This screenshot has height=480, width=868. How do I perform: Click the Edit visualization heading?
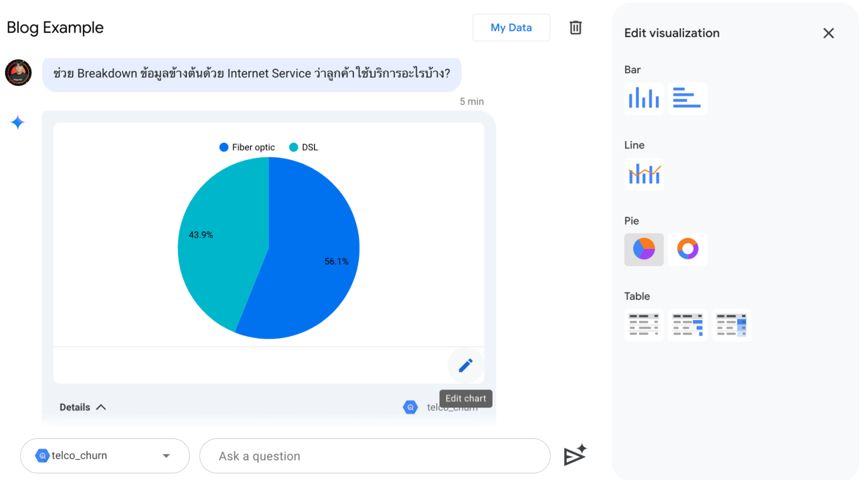click(672, 33)
